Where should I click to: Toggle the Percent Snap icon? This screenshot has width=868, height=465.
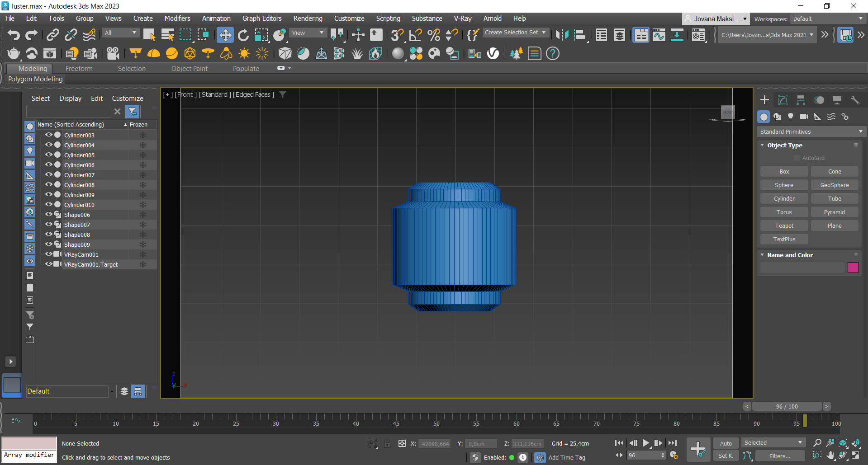pyautogui.click(x=434, y=35)
